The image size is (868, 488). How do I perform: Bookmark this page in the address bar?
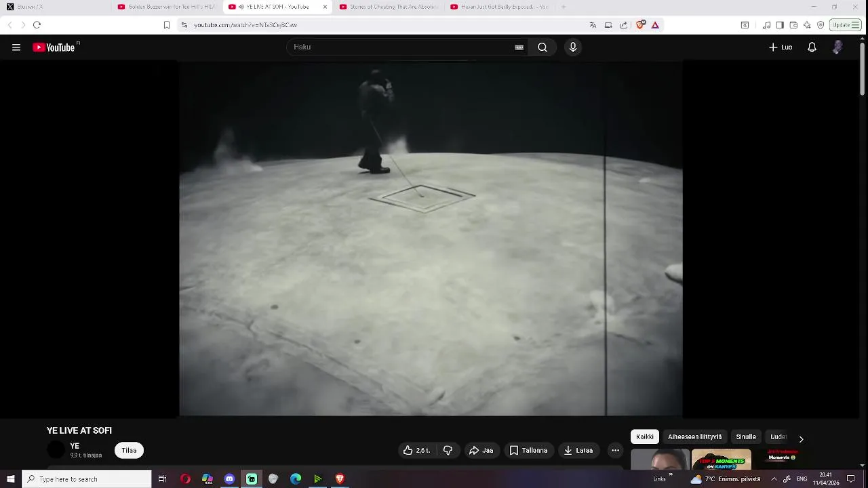167,25
